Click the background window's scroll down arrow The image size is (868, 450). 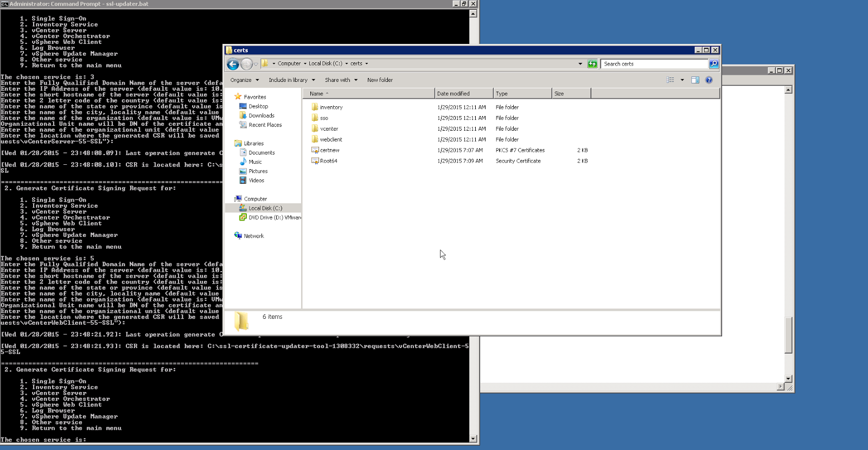(788, 379)
